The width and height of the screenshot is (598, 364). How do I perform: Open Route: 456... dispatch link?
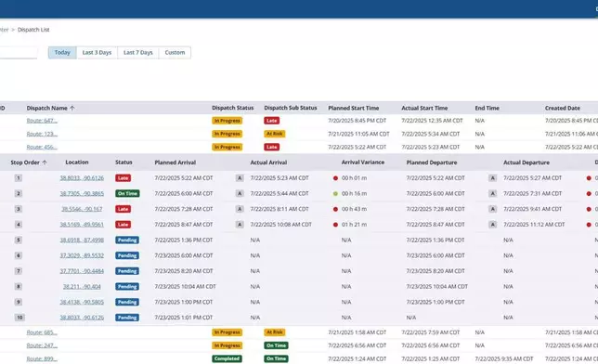[42, 147]
